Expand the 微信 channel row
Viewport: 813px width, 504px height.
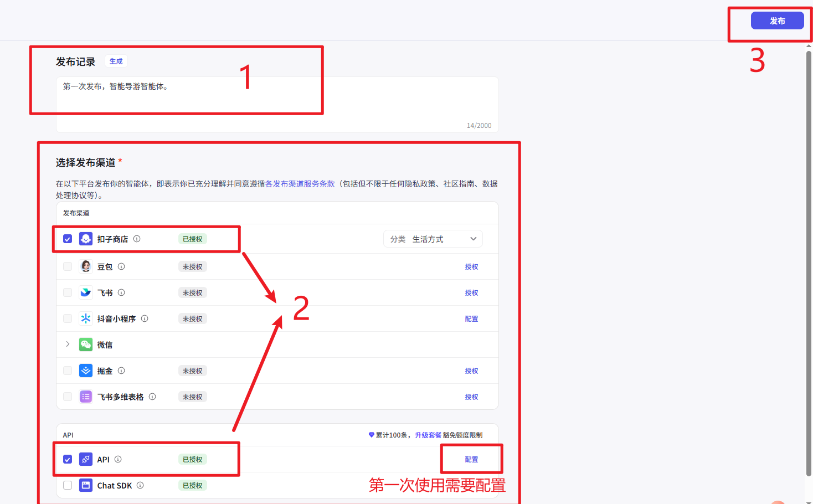tap(68, 344)
